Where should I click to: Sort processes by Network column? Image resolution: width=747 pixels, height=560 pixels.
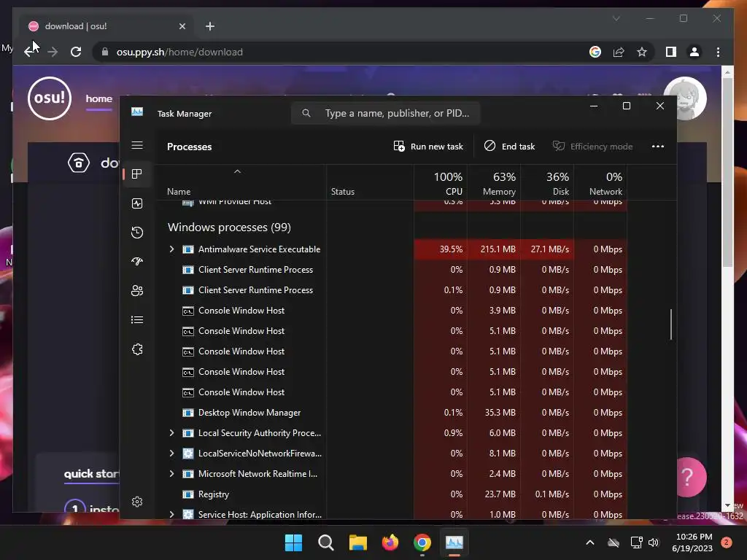[x=601, y=183]
